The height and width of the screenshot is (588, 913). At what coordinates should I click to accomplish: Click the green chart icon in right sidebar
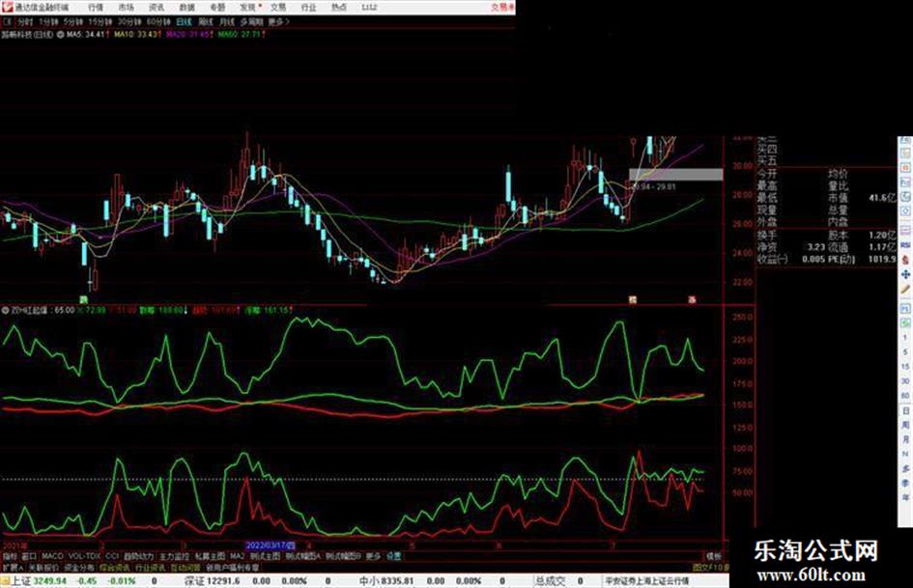tap(905, 322)
